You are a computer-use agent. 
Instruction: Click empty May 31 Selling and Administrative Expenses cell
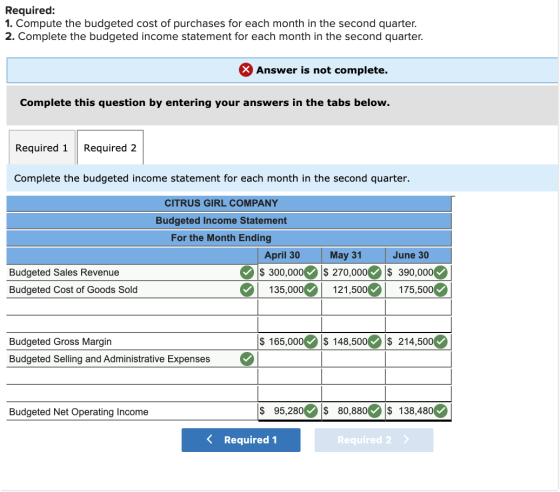[x=353, y=359]
